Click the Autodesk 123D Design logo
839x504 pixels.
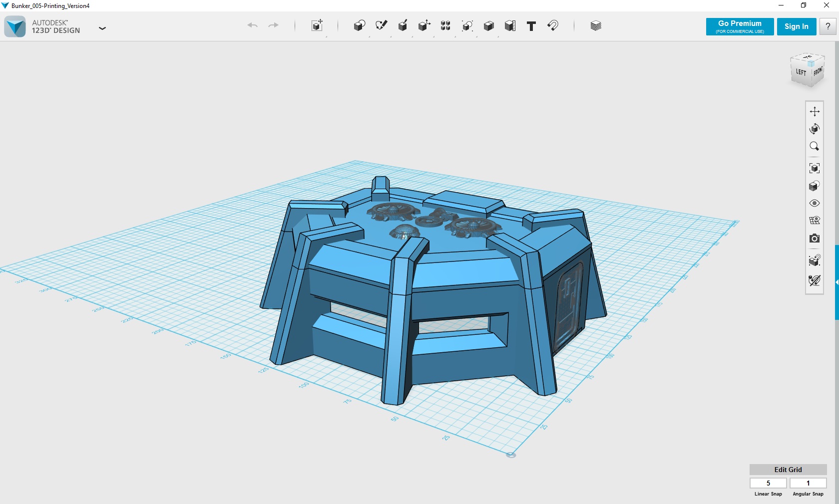click(15, 26)
